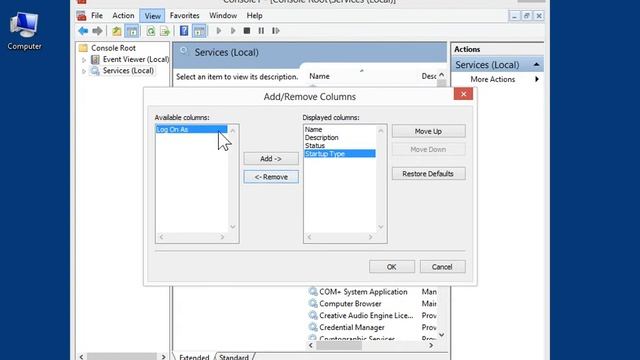Collapse the Services (Local) actions header
Image resolution: width=640 pixels, height=360 pixels.
(536, 64)
